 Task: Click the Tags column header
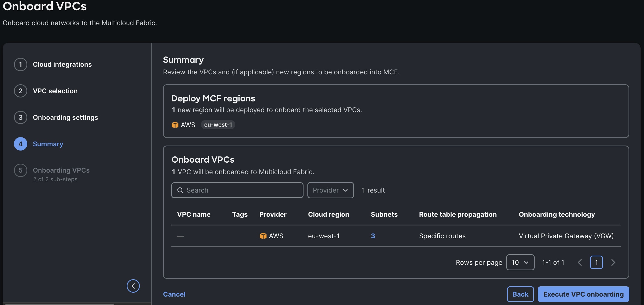[x=240, y=214]
